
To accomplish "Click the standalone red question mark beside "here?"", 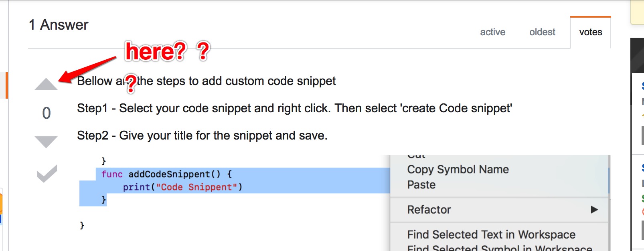I will coord(203,51).
